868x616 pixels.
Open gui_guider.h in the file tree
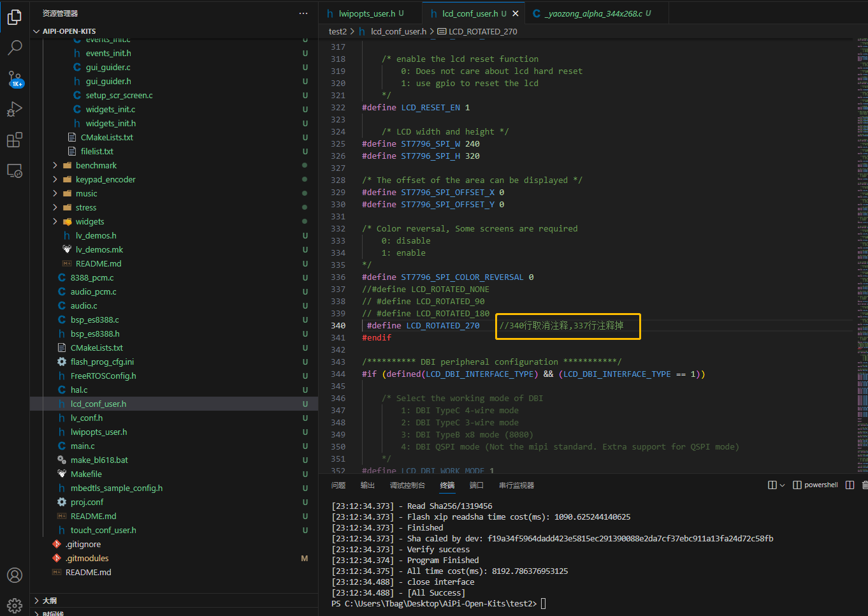click(174, 81)
